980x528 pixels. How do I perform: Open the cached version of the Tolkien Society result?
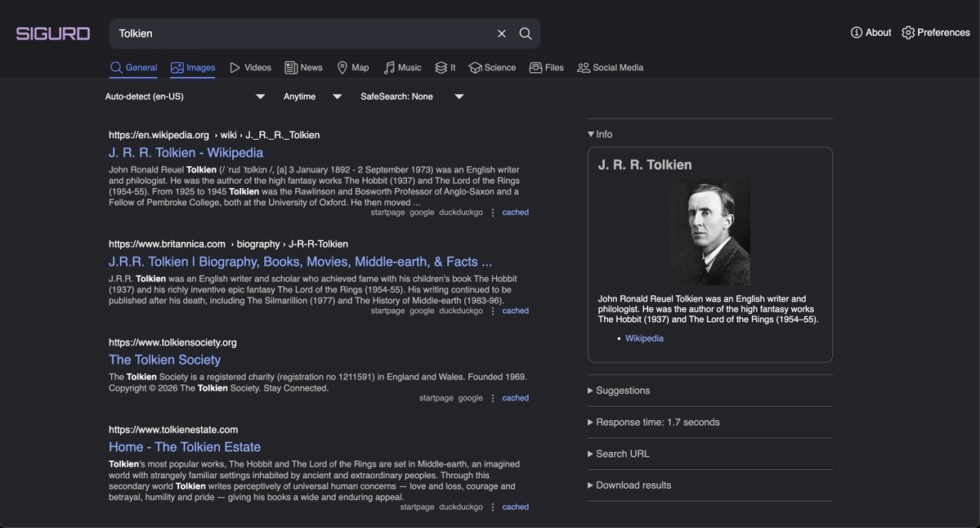tap(515, 398)
